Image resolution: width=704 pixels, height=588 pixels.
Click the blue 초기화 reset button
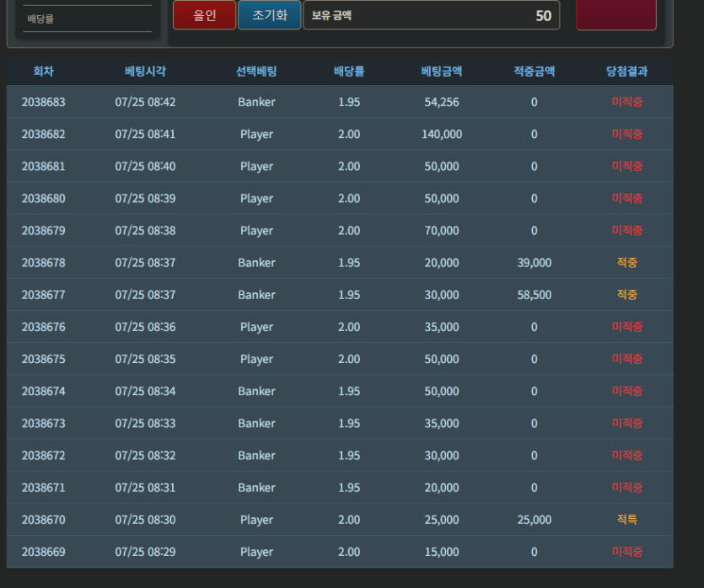270,15
